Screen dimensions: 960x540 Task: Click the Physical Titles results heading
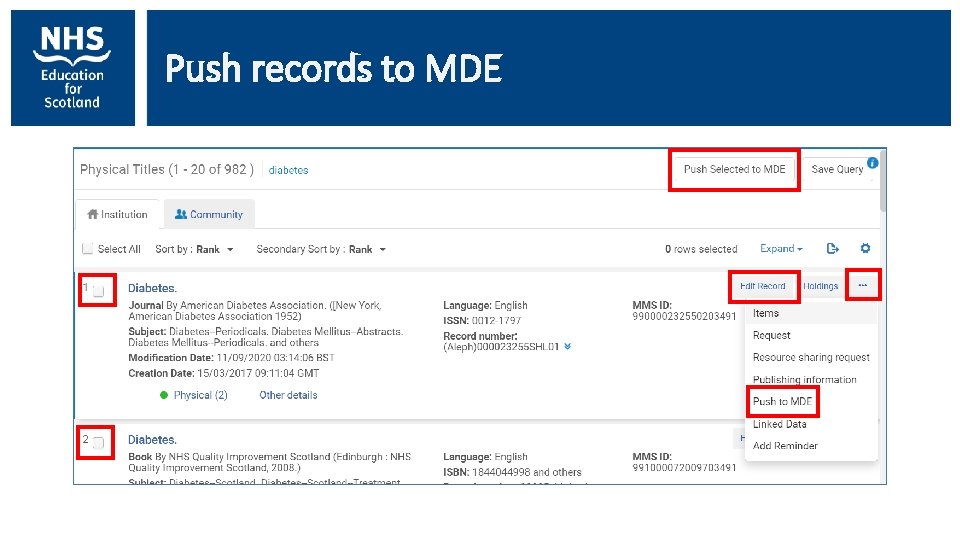point(167,170)
